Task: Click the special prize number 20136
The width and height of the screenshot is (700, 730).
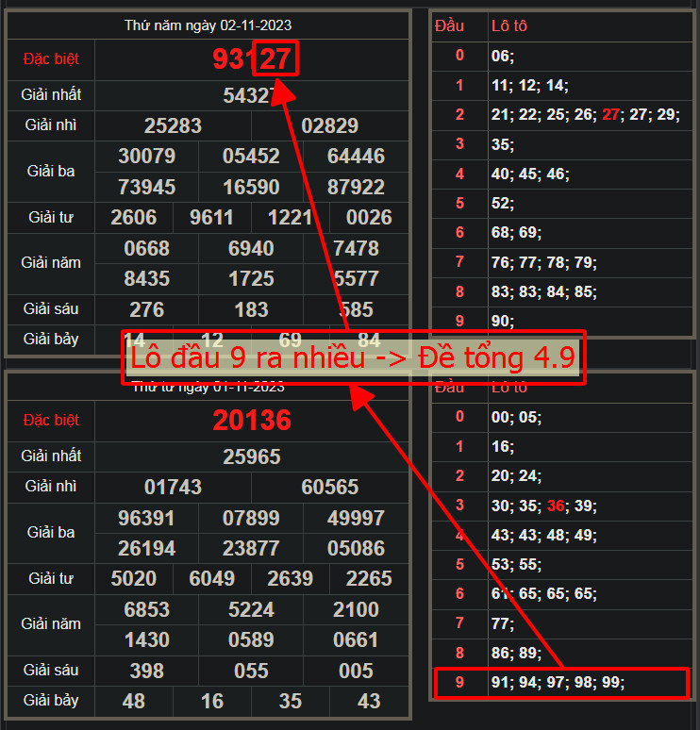Action: pyautogui.click(x=252, y=421)
